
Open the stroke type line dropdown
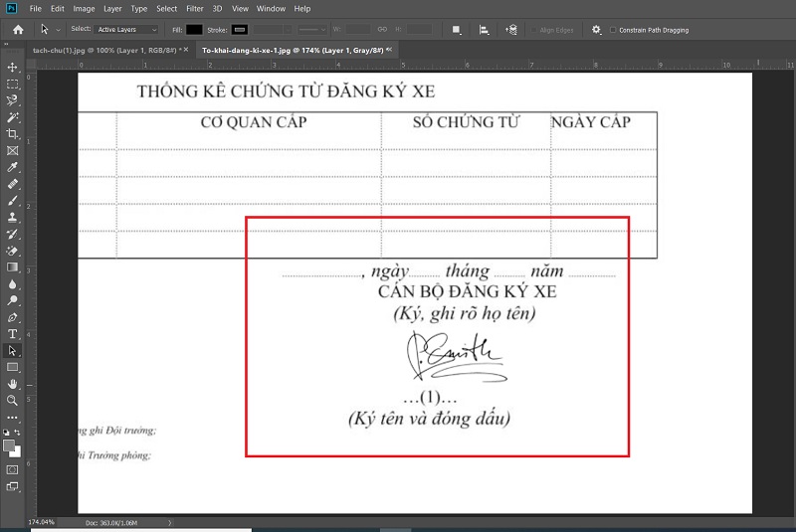point(311,30)
